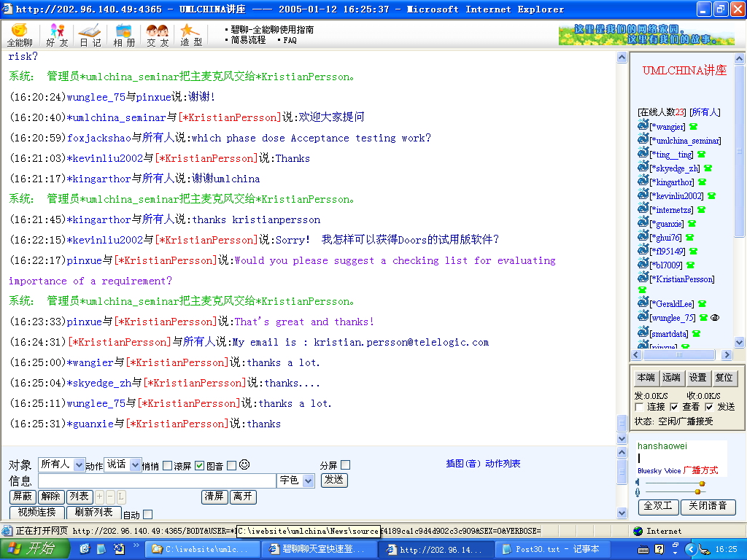Switch to the 本端 local tab

(646, 378)
